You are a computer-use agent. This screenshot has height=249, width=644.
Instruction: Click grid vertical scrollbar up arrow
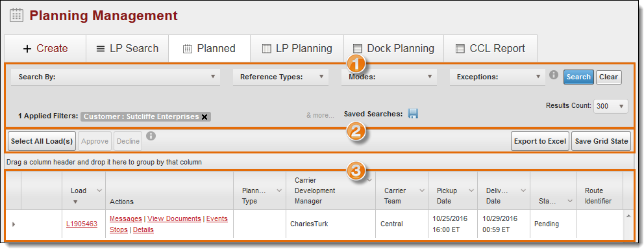coord(628,216)
